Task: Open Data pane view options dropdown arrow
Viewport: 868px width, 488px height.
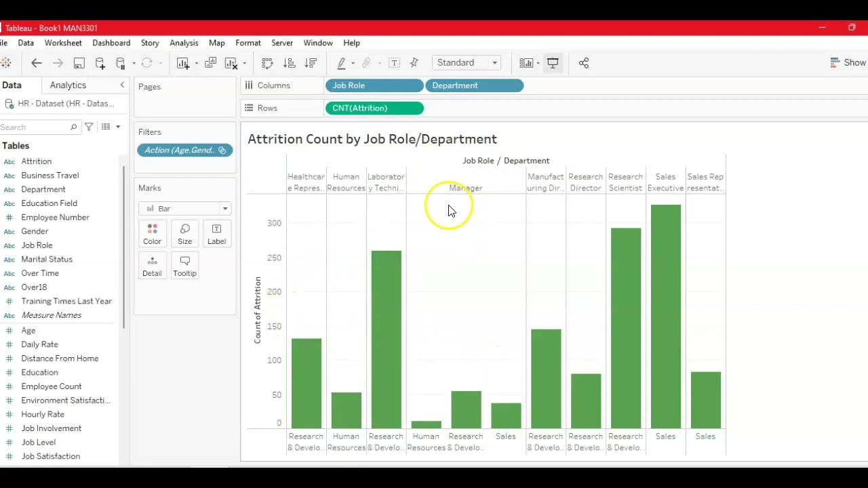Action: [x=118, y=127]
